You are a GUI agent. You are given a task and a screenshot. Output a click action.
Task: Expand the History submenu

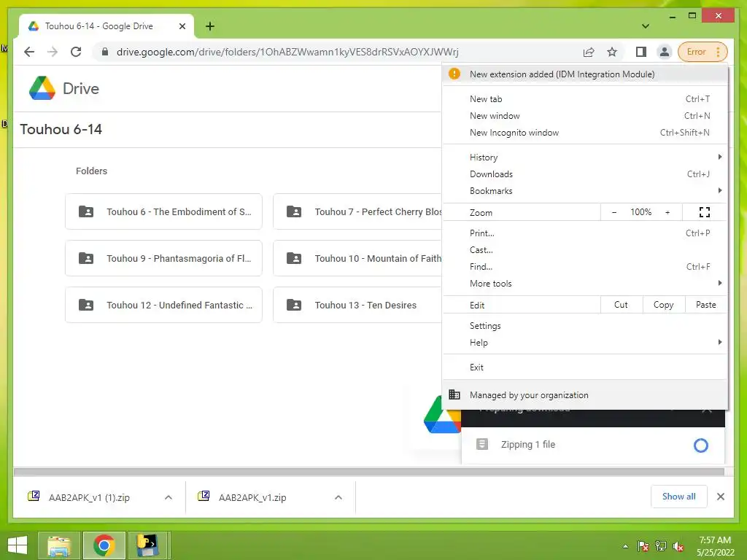click(x=585, y=157)
